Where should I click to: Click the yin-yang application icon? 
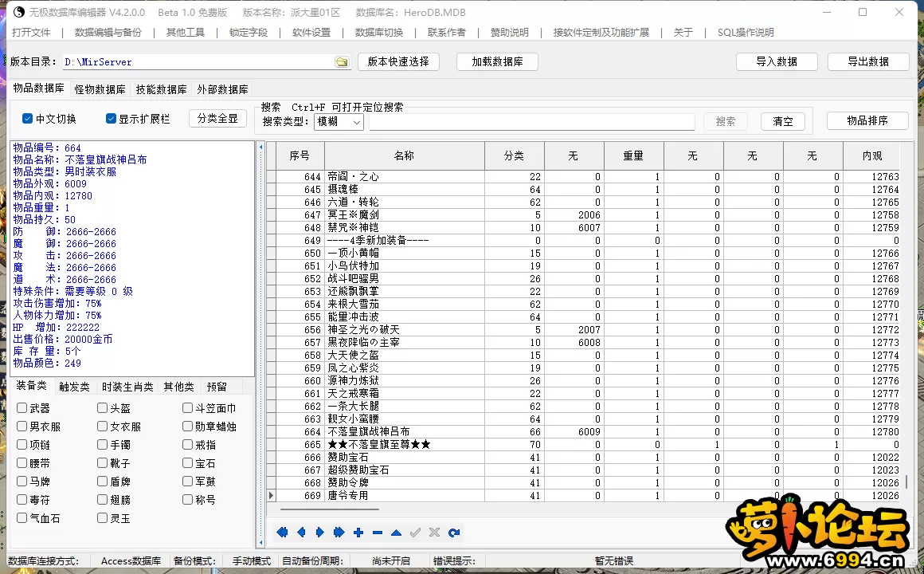click(18, 12)
